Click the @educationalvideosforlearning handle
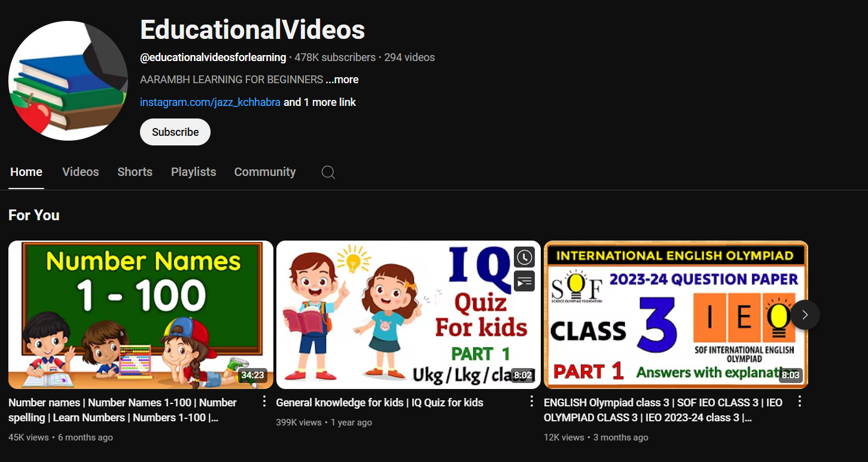 (x=213, y=57)
